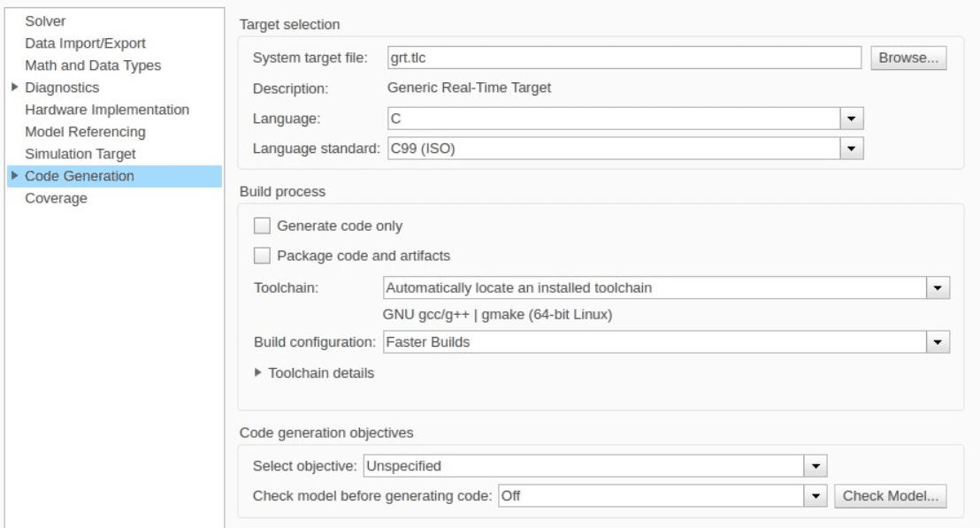Viewport: 980px width, 528px height.
Task: Select Solver in the side pane
Action: click(46, 20)
